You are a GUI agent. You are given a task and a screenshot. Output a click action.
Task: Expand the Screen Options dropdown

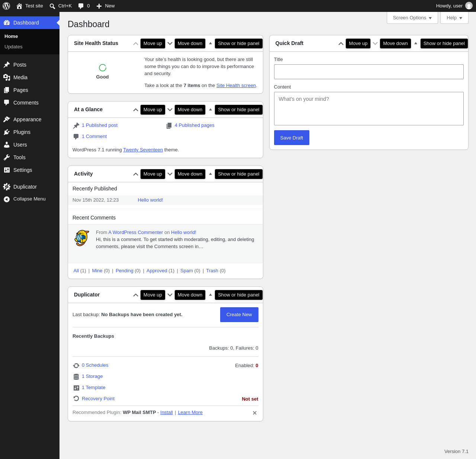tap(412, 18)
